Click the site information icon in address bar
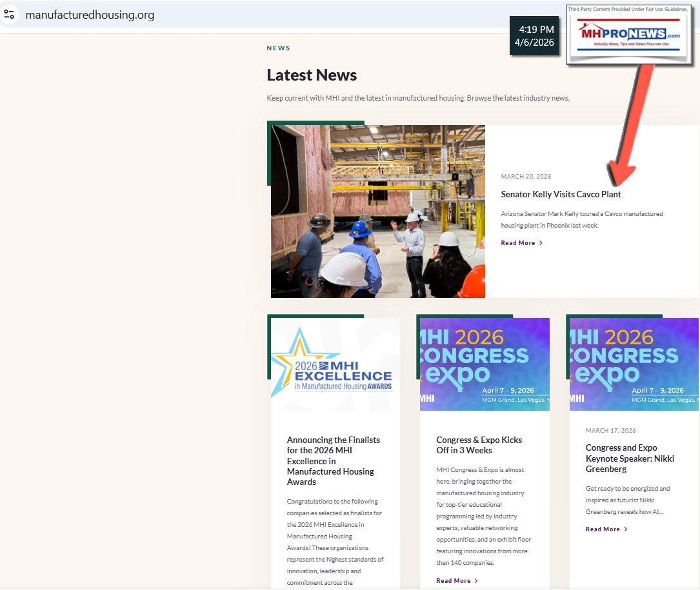The image size is (700, 590). coord(9,14)
